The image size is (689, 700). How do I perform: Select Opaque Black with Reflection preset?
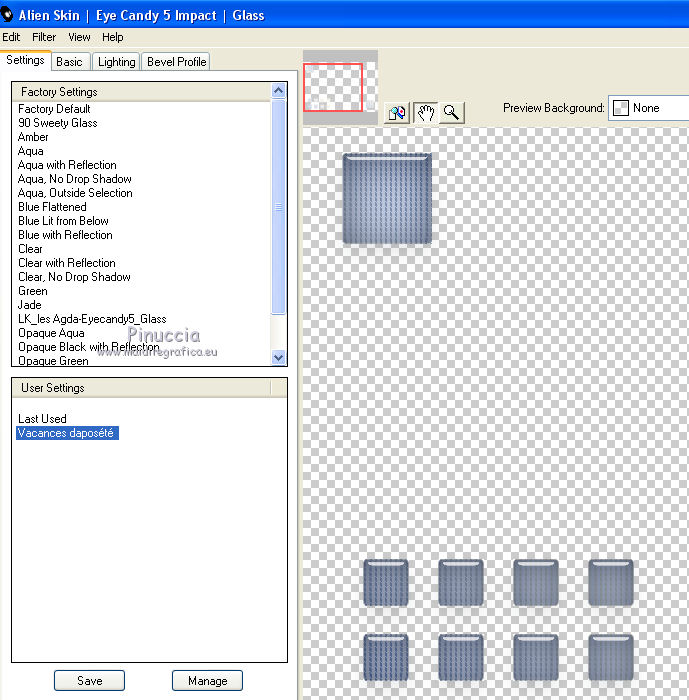(x=88, y=347)
